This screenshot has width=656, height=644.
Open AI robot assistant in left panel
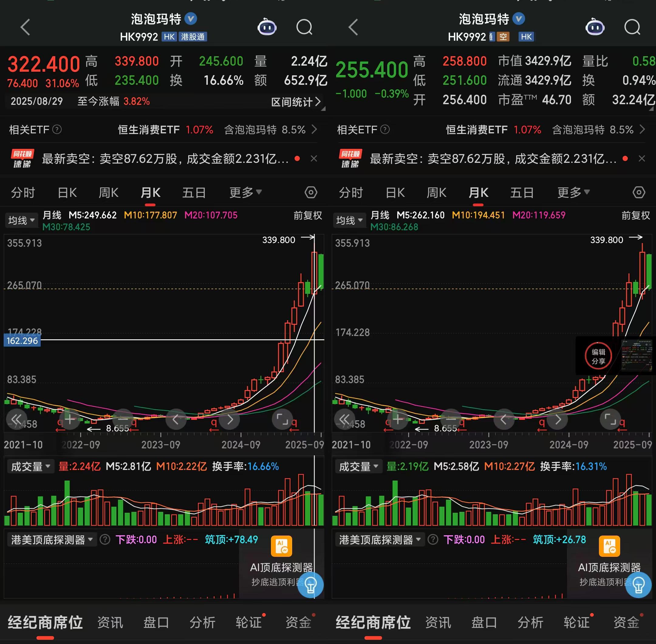click(267, 27)
